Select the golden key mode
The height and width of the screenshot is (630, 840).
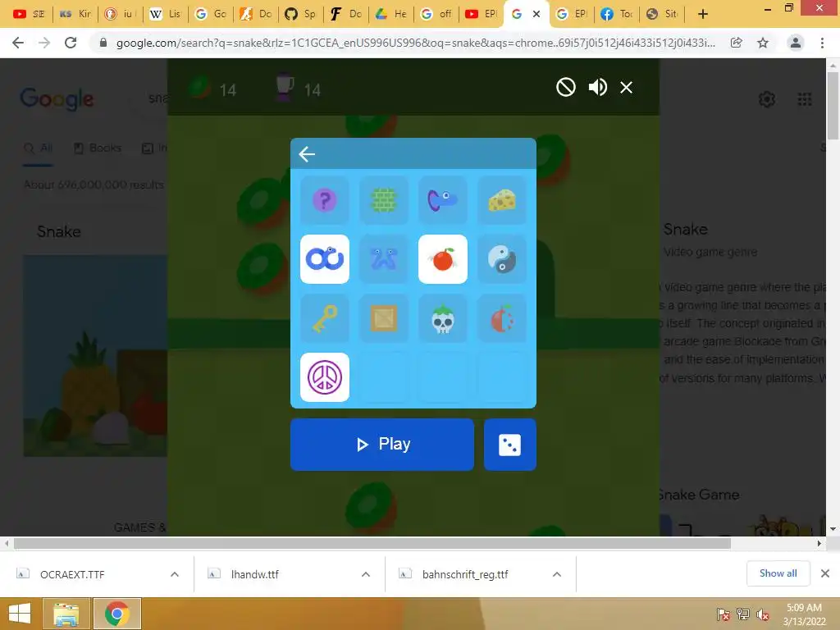[325, 318]
